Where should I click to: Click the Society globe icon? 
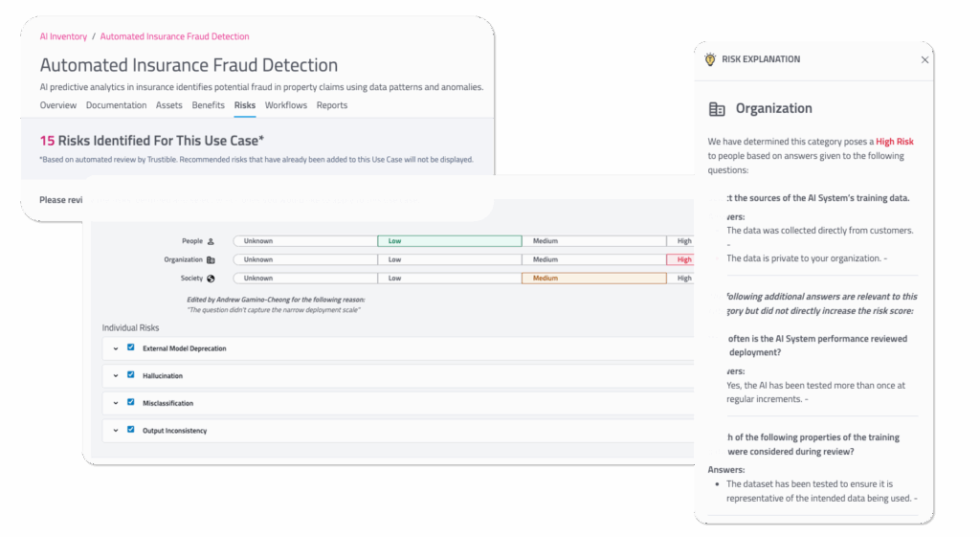[x=211, y=279]
